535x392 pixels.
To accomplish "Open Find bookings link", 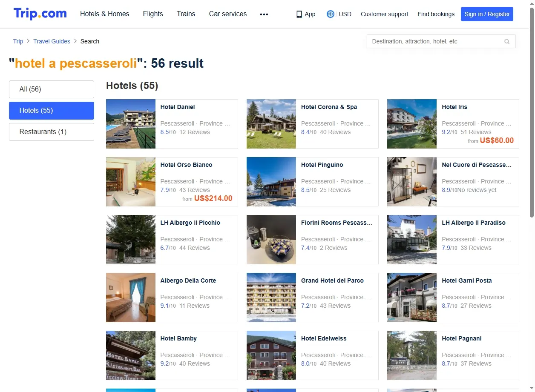I will 436,14.
